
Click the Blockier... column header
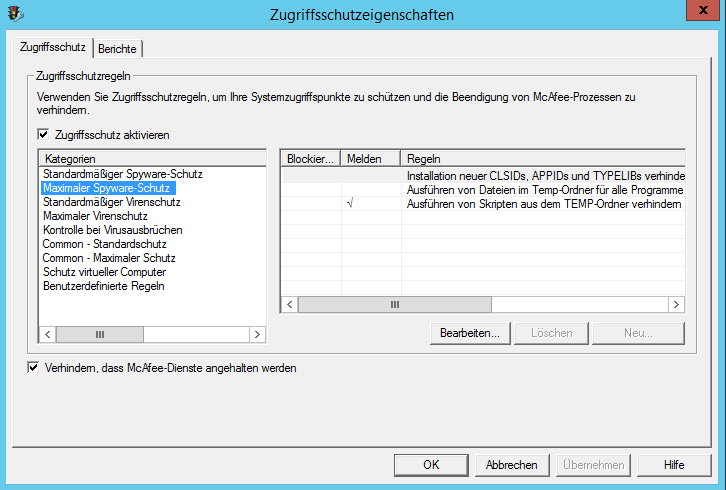[310, 159]
